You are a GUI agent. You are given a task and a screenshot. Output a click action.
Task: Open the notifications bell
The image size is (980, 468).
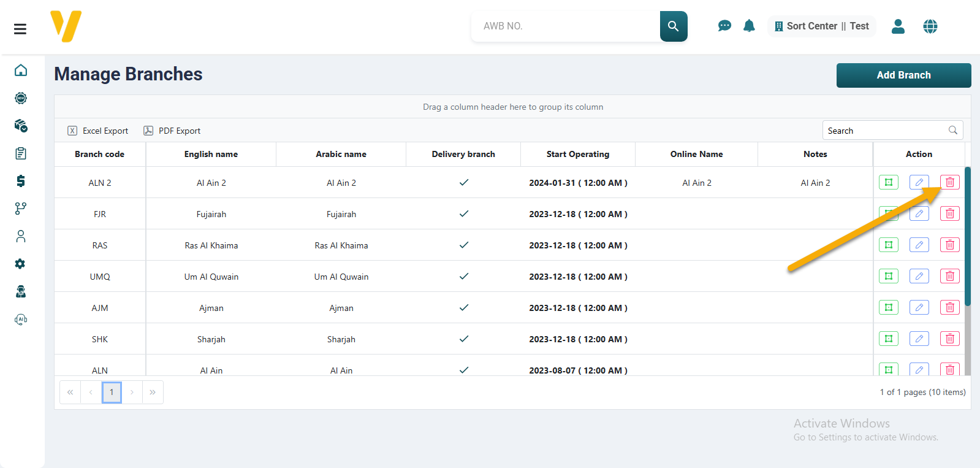[x=749, y=26]
